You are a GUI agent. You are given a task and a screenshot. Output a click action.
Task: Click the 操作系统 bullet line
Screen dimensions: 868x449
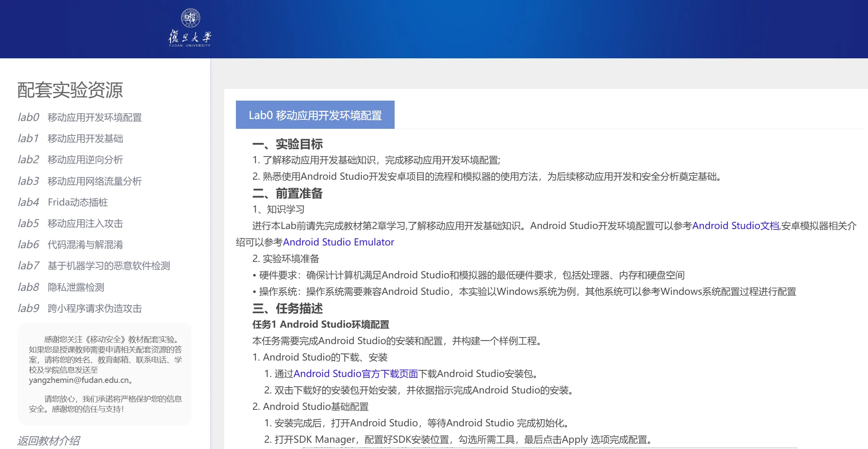coord(524,291)
